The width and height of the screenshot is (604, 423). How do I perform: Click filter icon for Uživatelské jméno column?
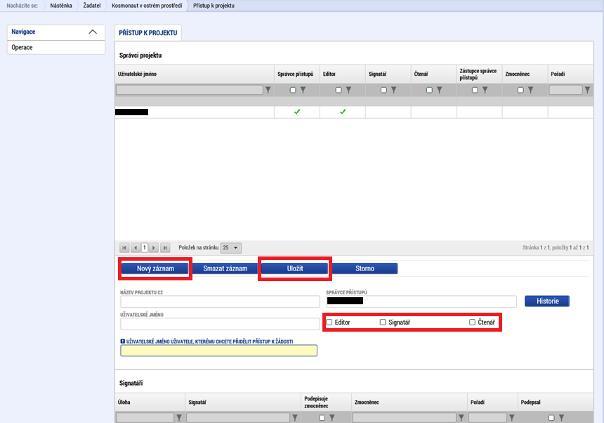[x=268, y=90]
